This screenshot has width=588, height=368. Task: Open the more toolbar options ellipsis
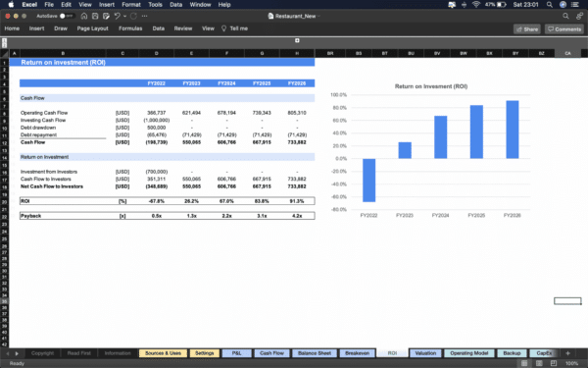(145, 16)
